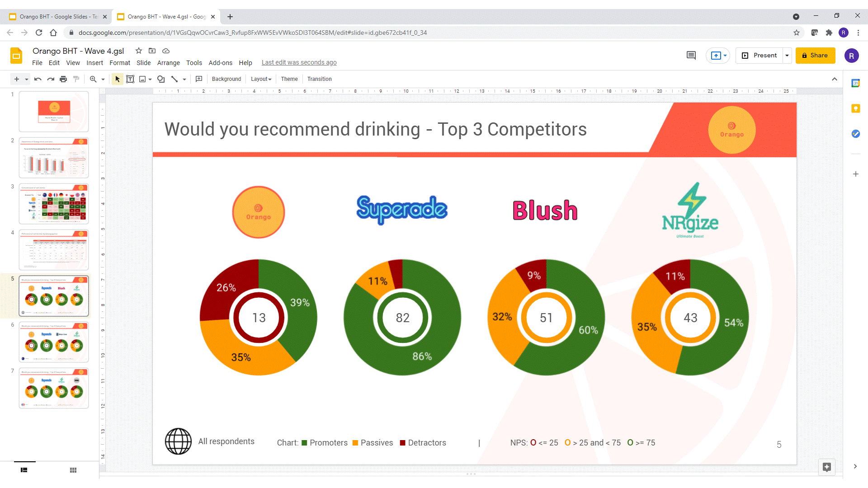Select slide 3 thumbnail
Screen dimensions: 868x488
pos(54,204)
